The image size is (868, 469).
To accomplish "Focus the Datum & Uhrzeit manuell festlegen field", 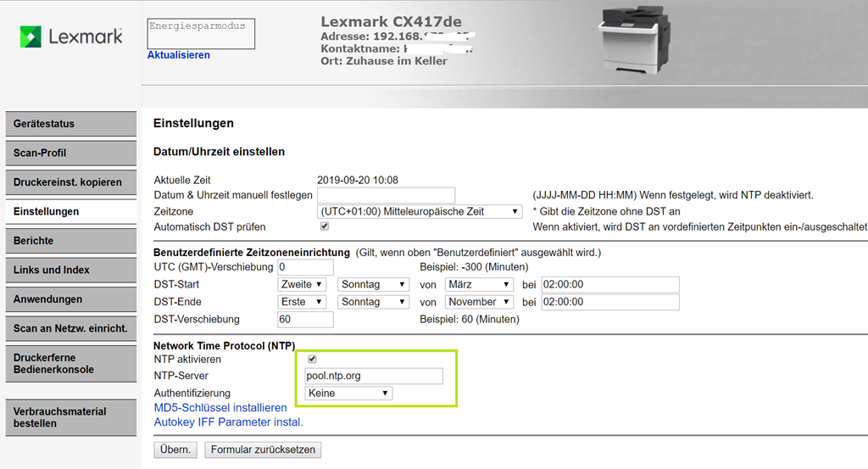I will [386, 196].
